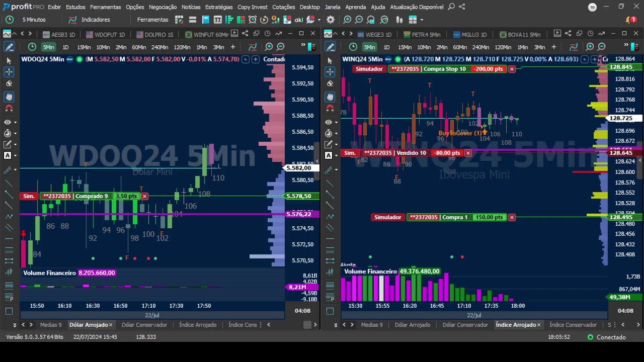644x362 pixels.
Task: Close the Compra Stop 10 order
Action: point(512,69)
